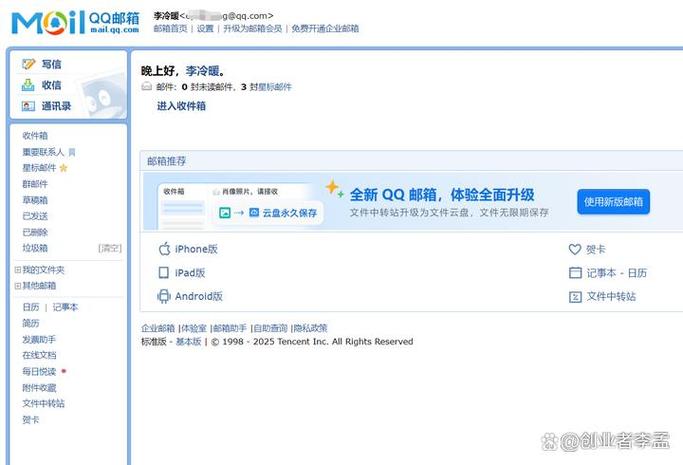Open 记事本 in sidebar
This screenshot has width=683, height=465.
click(65, 307)
